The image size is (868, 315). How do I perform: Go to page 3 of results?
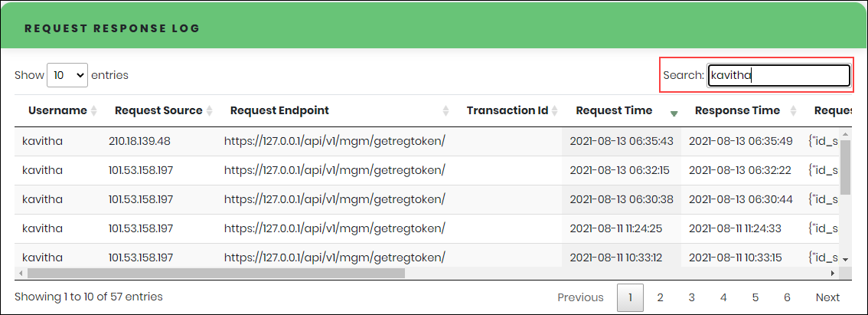pyautogui.click(x=691, y=298)
